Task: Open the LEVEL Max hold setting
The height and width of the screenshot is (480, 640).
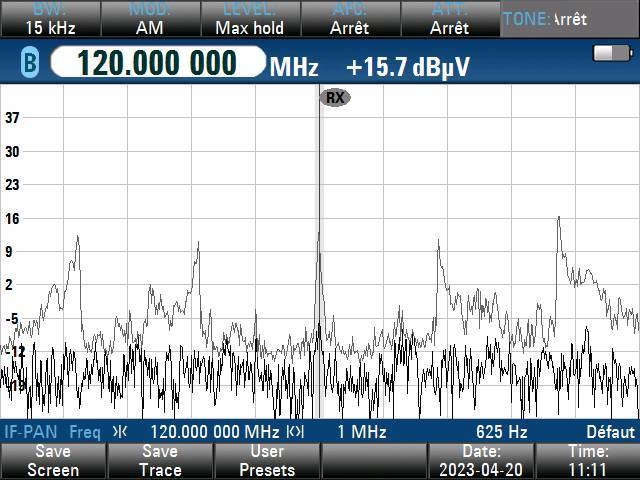Action: [249, 19]
